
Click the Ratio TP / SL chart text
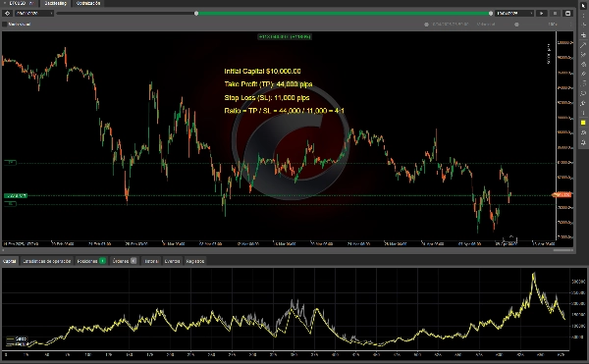coord(284,111)
